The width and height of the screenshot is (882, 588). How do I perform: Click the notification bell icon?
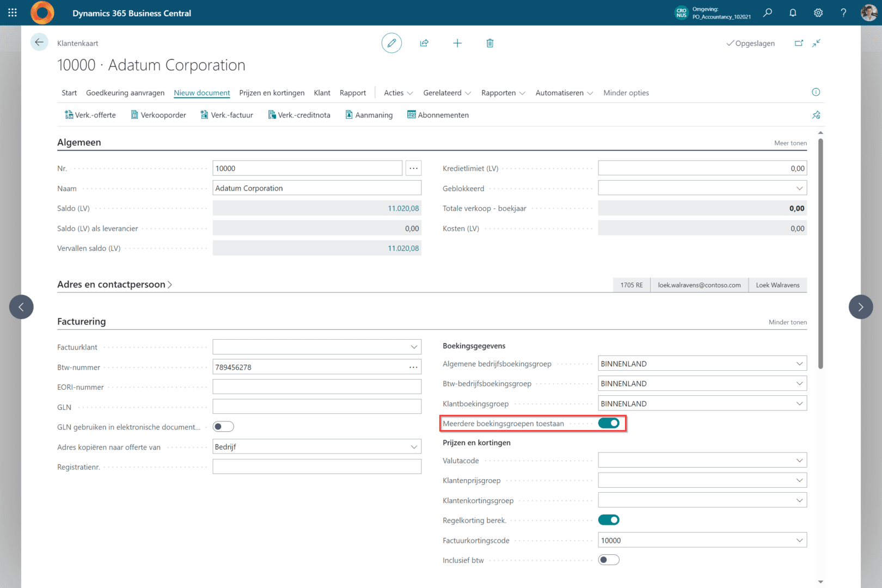point(793,13)
